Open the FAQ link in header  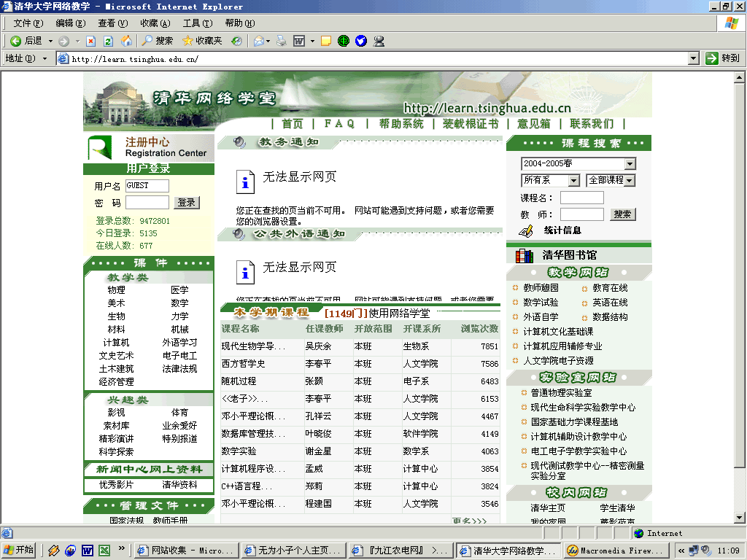(x=340, y=124)
